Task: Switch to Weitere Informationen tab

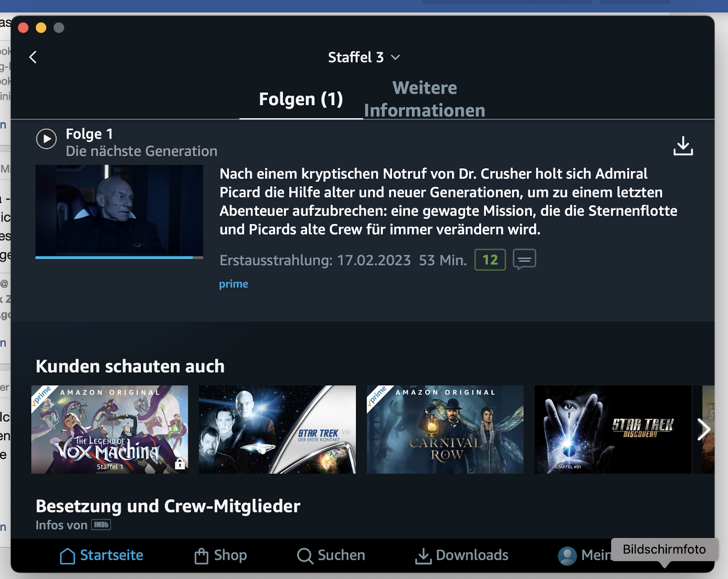Action: click(424, 99)
